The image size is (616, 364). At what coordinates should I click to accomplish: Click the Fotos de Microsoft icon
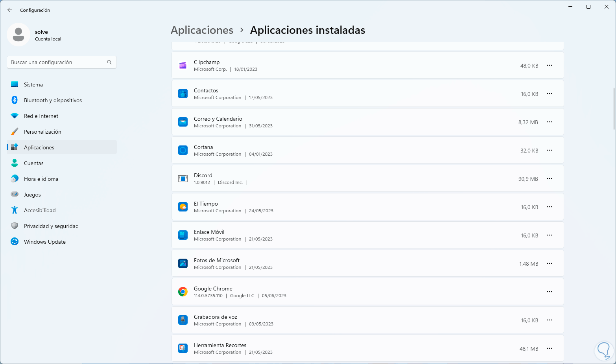point(183,263)
